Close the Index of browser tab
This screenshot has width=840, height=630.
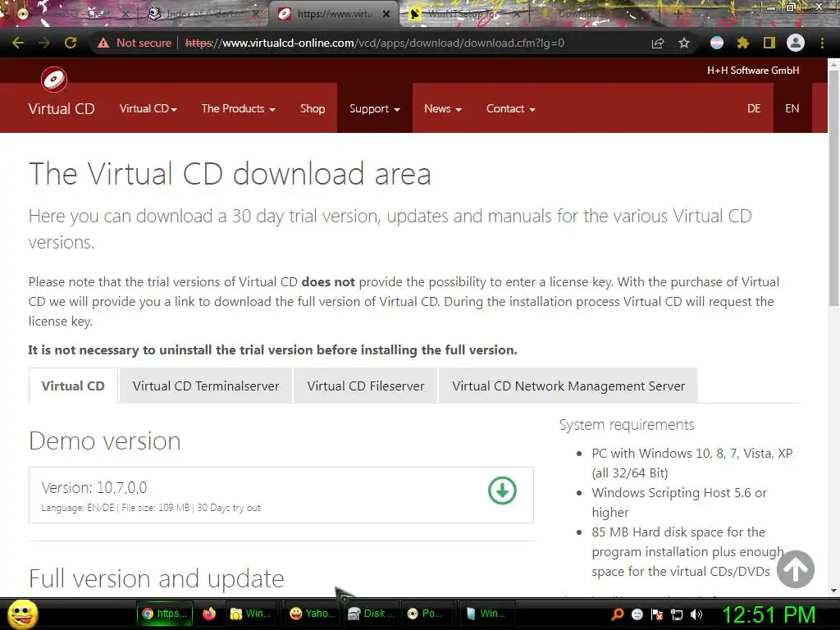256,14
